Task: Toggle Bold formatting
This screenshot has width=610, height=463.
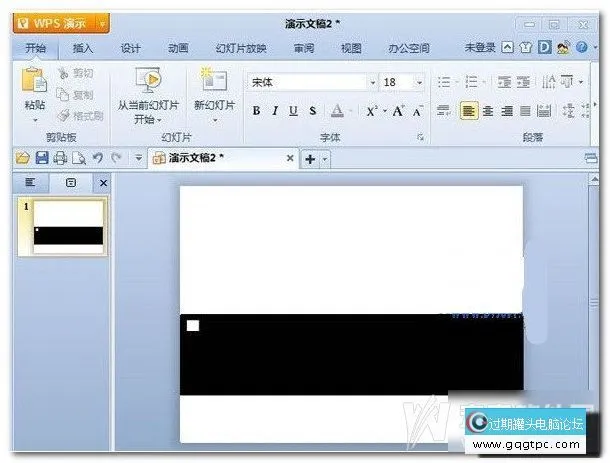Action: coord(256,111)
